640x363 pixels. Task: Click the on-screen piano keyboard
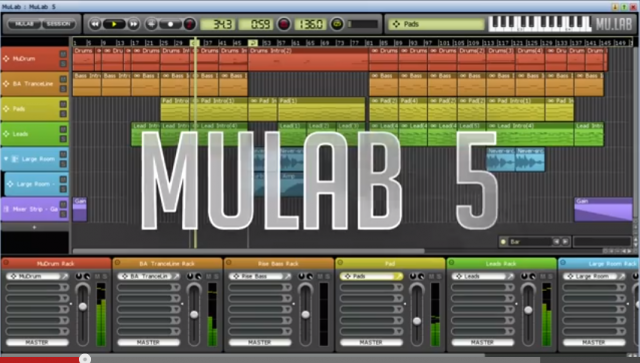point(540,24)
